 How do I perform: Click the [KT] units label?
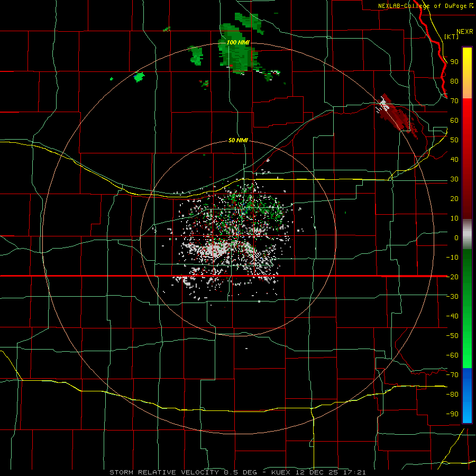[451, 36]
